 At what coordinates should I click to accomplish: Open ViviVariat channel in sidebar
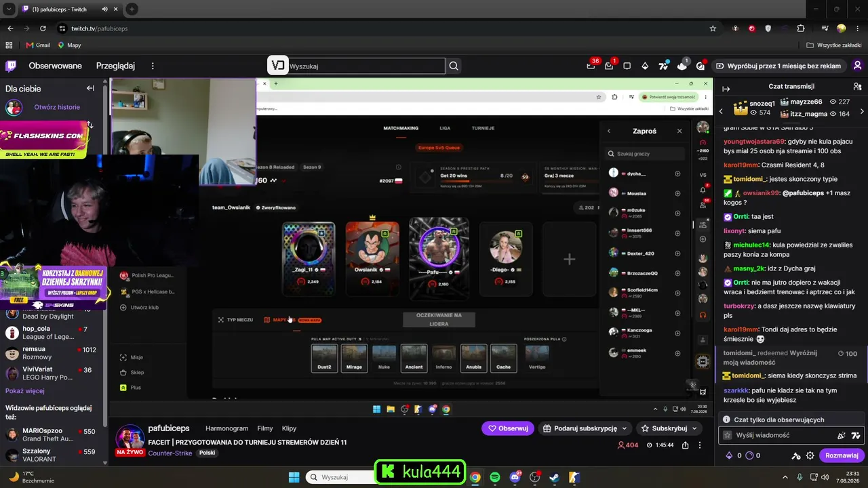(52, 373)
